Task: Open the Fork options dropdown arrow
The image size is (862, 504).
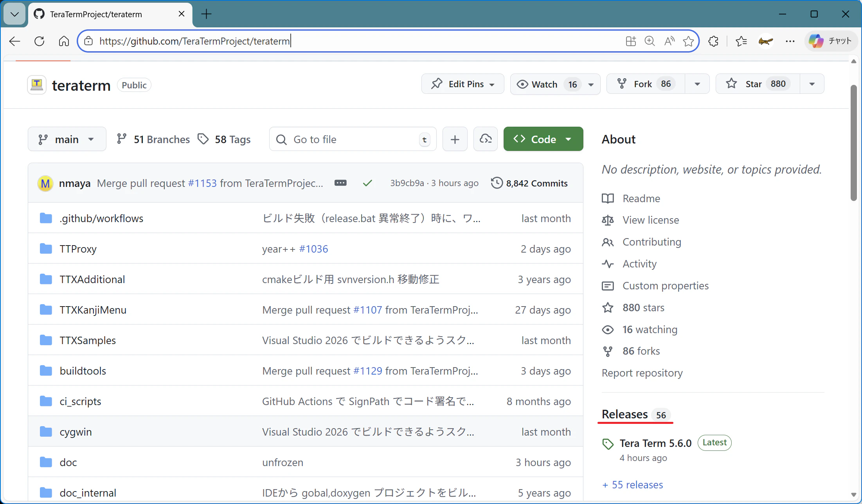Action: tap(697, 84)
